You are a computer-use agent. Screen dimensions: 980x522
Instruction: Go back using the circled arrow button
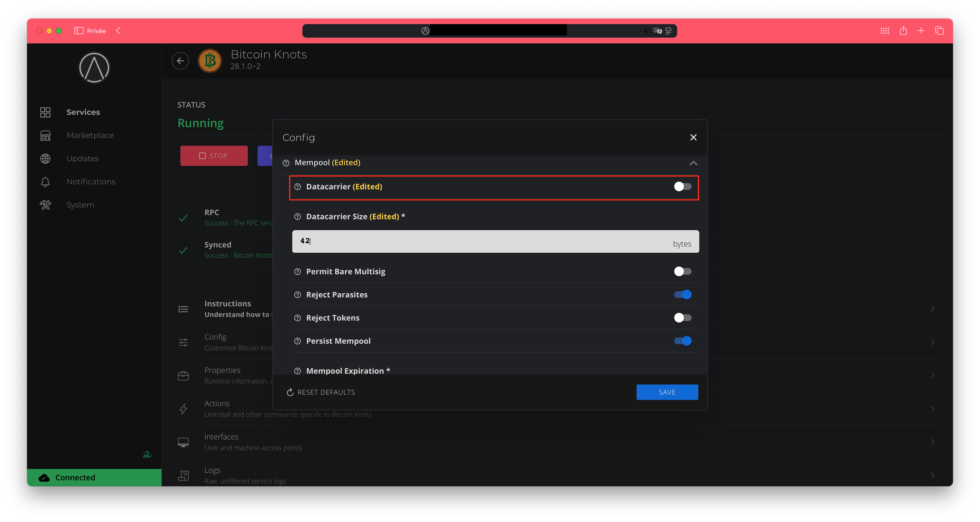pyautogui.click(x=180, y=61)
